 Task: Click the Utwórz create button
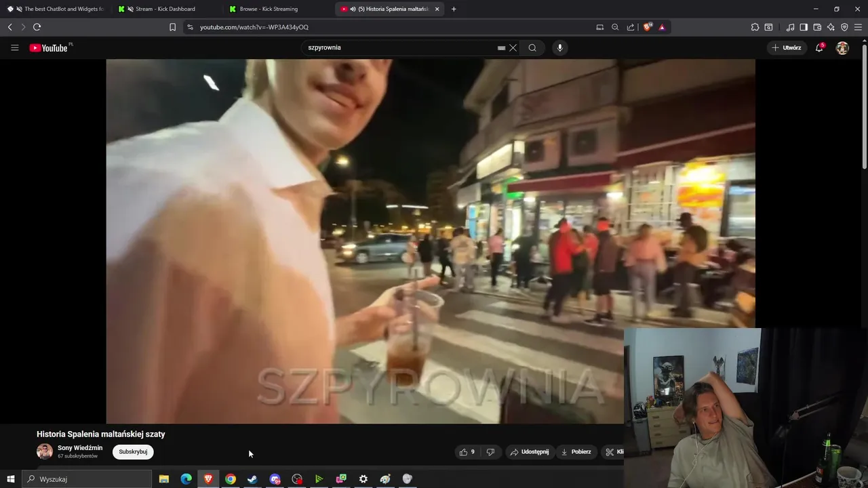pyautogui.click(x=787, y=47)
